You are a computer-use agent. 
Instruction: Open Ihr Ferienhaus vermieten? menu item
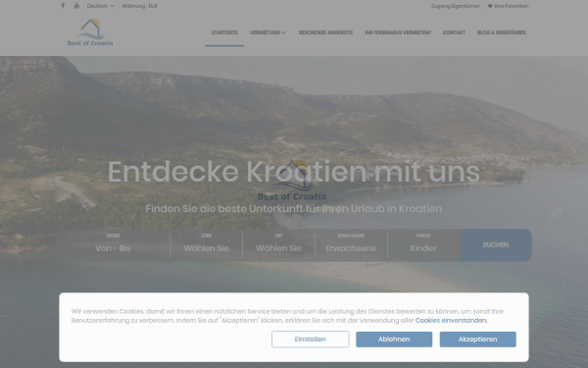pyautogui.click(x=398, y=32)
